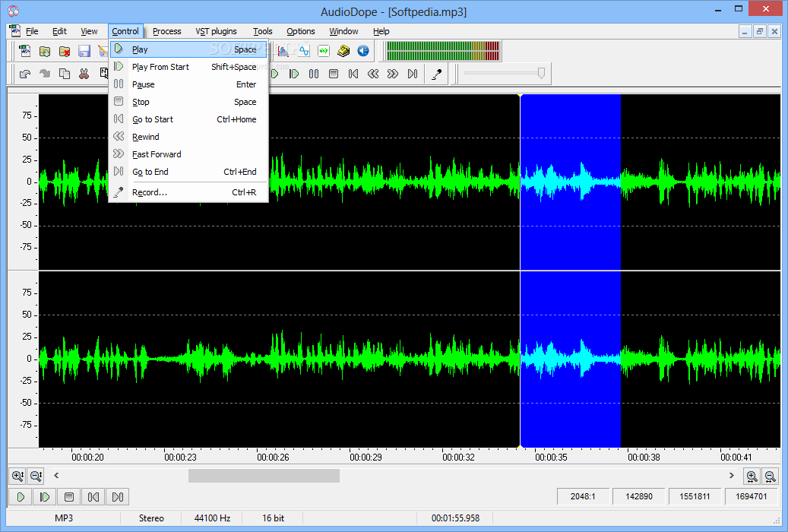Click the scrollbar right arrow
The height and width of the screenshot is (532, 788).
click(x=731, y=476)
